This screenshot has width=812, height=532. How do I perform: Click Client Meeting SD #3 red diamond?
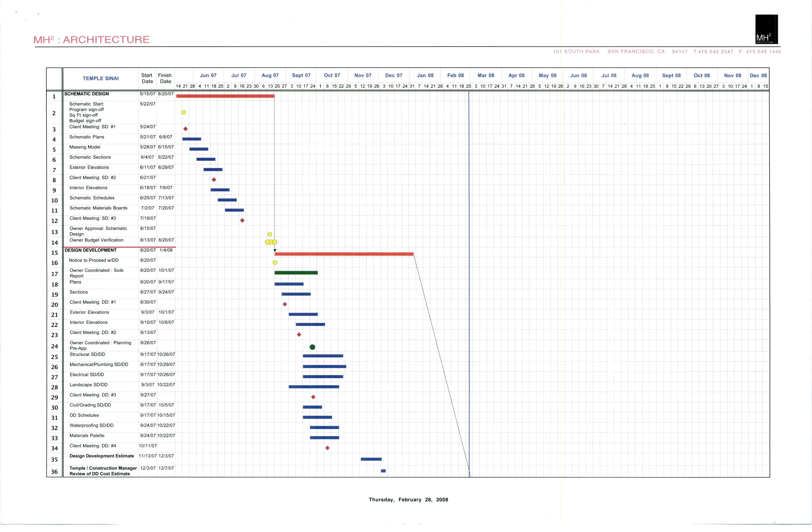(242, 220)
